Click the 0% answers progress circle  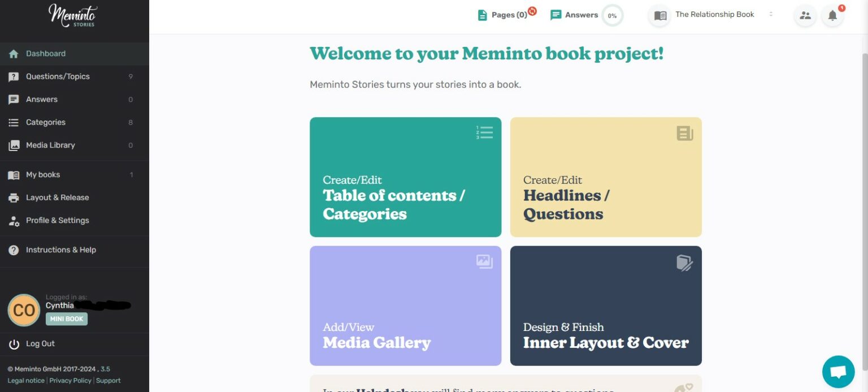coord(612,15)
